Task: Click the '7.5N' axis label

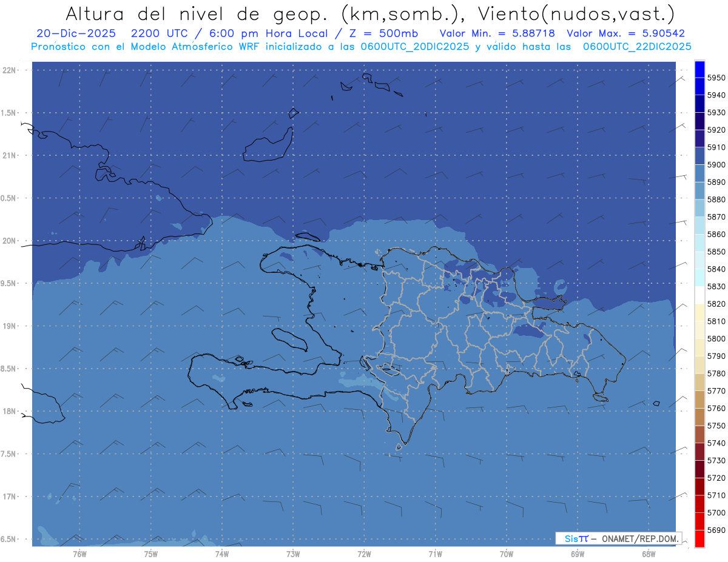Action: pyautogui.click(x=8, y=453)
